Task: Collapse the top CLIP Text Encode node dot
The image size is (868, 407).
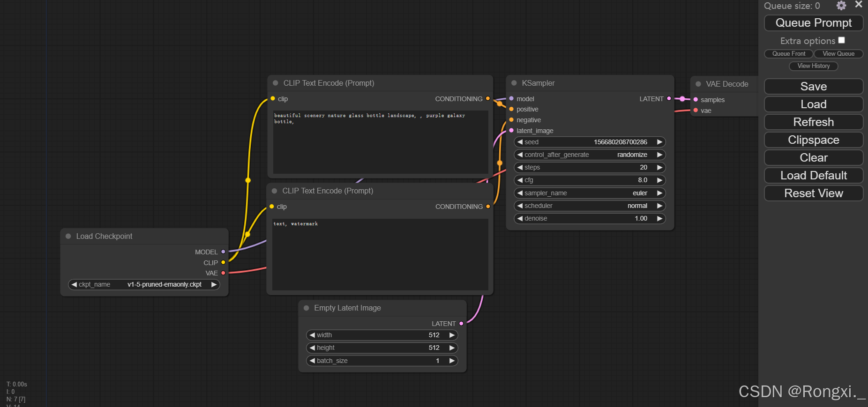Action: point(276,83)
